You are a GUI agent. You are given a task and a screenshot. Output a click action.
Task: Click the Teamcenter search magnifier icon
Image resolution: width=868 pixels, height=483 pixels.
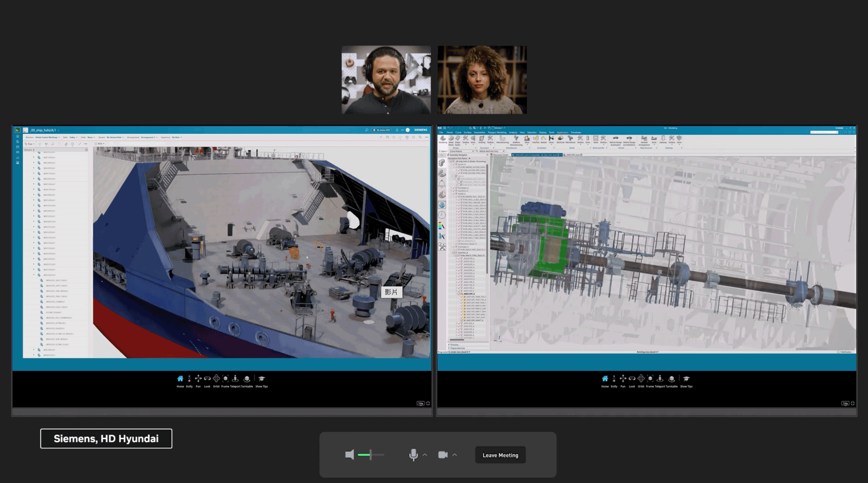click(367, 130)
